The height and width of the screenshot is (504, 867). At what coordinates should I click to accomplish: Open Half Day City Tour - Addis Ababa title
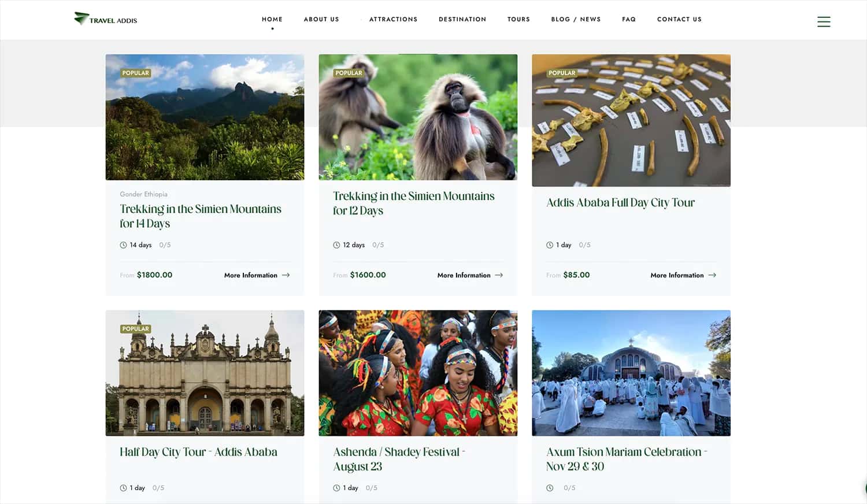198,452
